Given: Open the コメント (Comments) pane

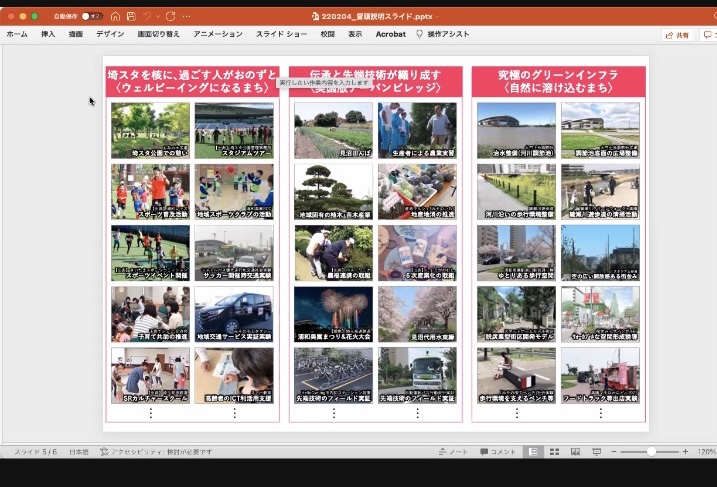Looking at the screenshot, I should click(498, 452).
